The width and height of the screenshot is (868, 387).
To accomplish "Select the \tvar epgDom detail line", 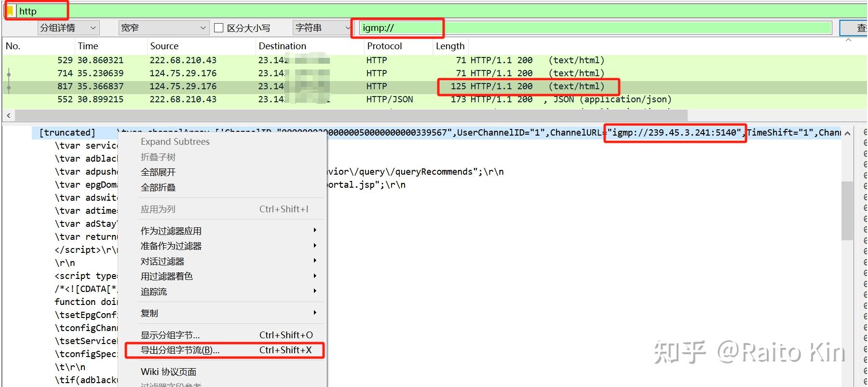I will tap(85, 185).
